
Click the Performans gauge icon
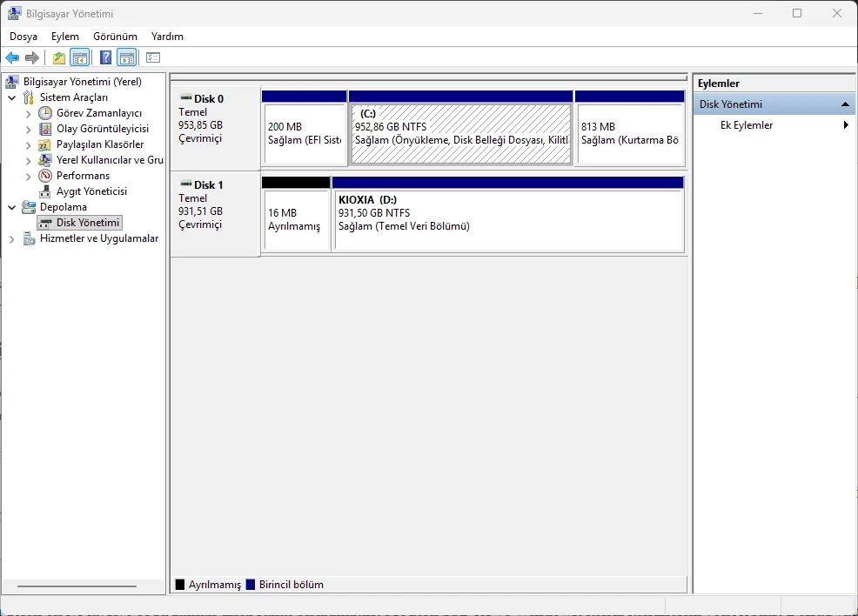(x=45, y=176)
